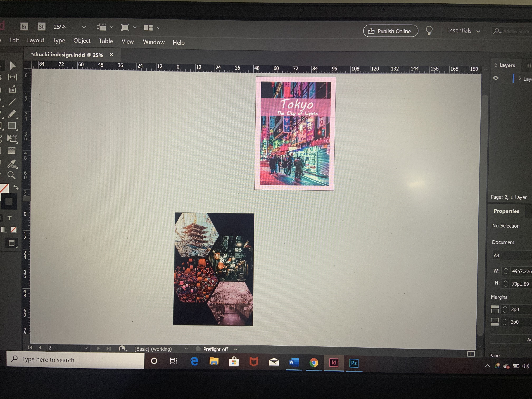The height and width of the screenshot is (399, 532).
Task: Select the Direct Selection arrow tool
Action: pos(13,66)
